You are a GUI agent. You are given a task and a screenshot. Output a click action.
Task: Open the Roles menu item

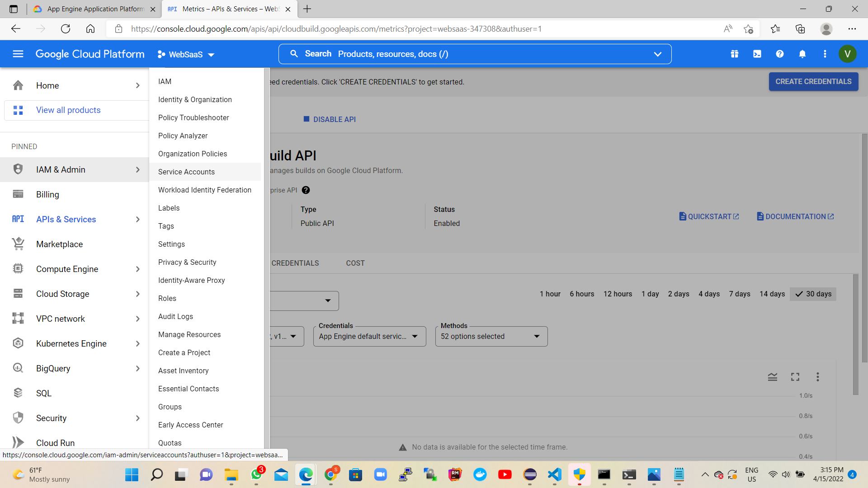point(205,299)
